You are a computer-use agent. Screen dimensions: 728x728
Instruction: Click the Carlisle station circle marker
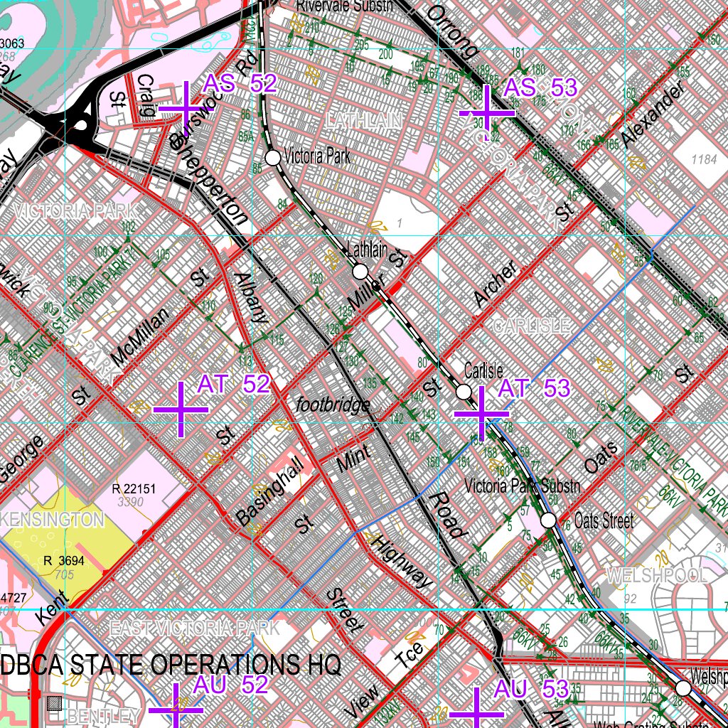coord(464,392)
